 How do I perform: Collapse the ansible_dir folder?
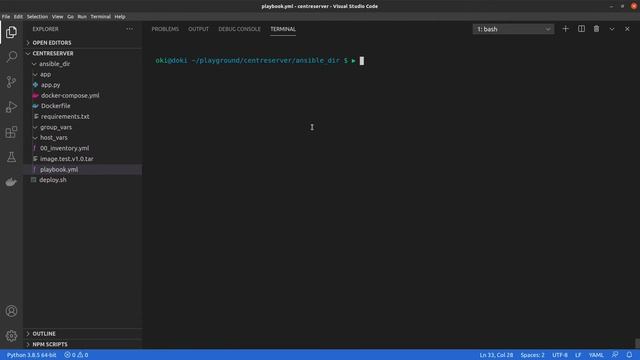pyautogui.click(x=83, y=64)
